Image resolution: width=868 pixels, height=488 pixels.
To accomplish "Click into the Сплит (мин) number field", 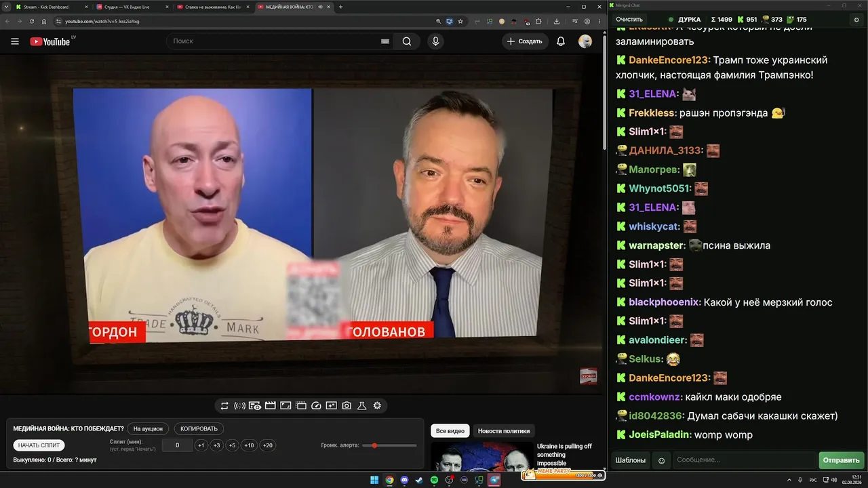I will [x=178, y=445].
